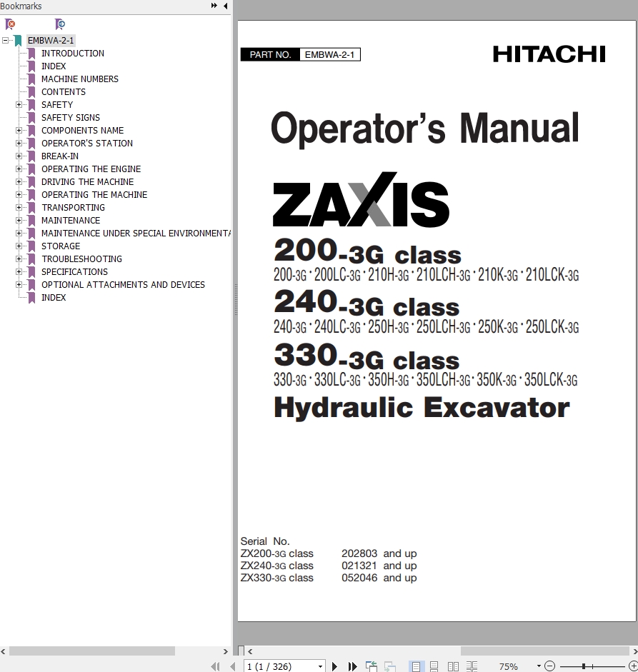This screenshot has width=638, height=672.
Task: Expand the SAFETY bookmark
Action: pos(19,104)
